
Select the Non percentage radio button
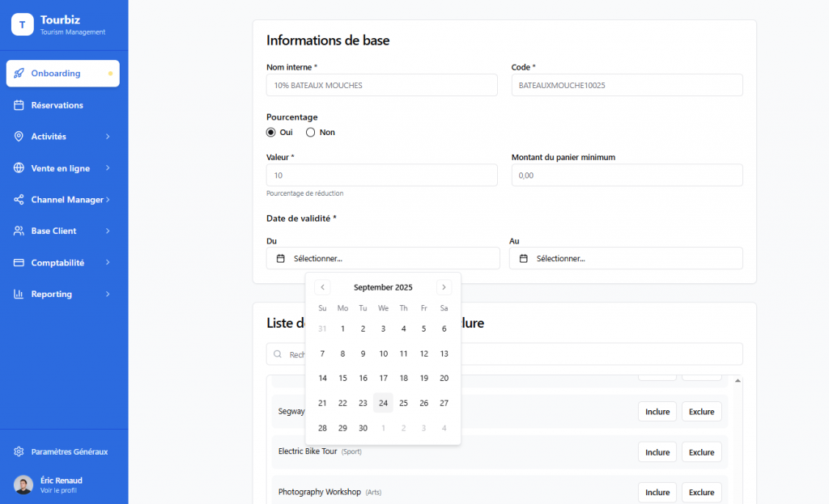tap(310, 133)
